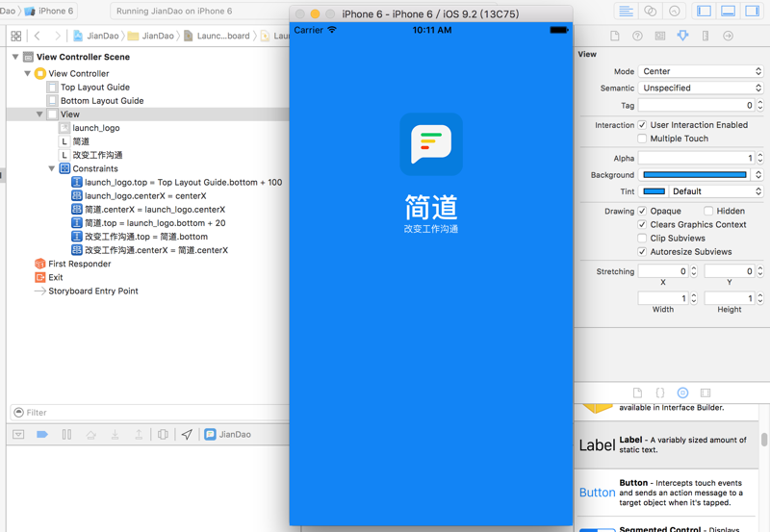This screenshot has width=770, height=532.
Task: Show the Object library
Action: click(x=682, y=393)
